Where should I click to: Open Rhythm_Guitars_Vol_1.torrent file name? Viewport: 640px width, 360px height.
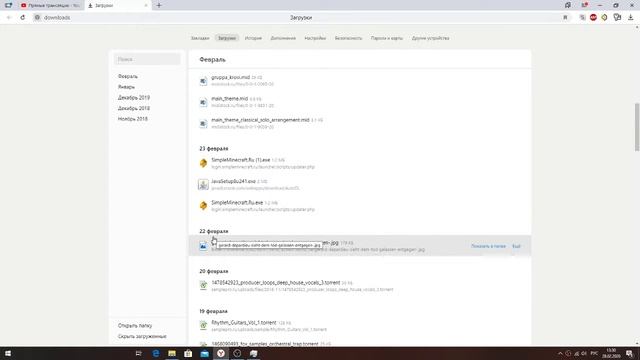[x=244, y=322]
